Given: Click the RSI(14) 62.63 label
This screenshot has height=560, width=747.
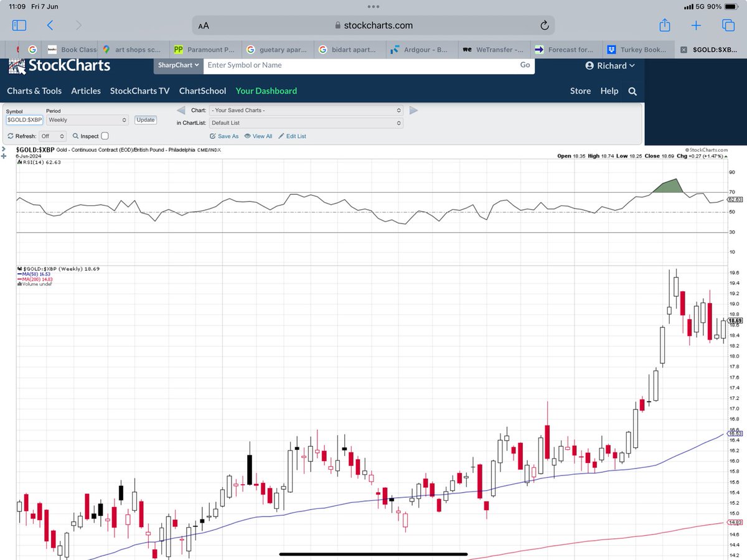Looking at the screenshot, I should 39,162.
